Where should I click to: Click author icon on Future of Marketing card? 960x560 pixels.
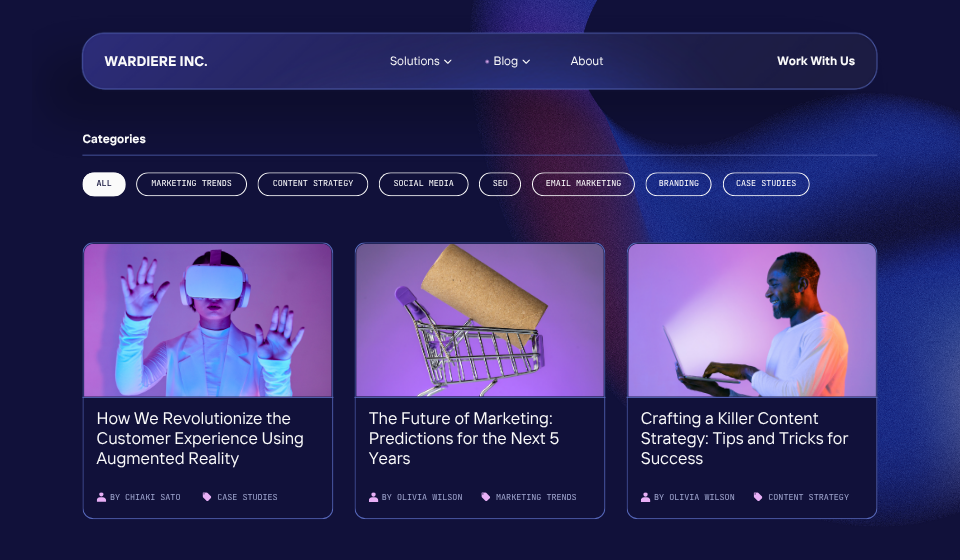click(373, 497)
